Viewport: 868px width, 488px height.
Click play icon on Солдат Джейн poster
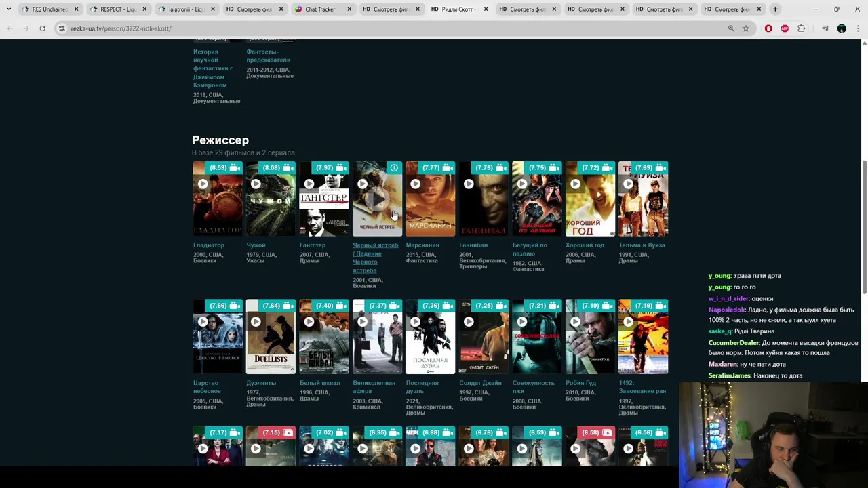[x=469, y=322]
